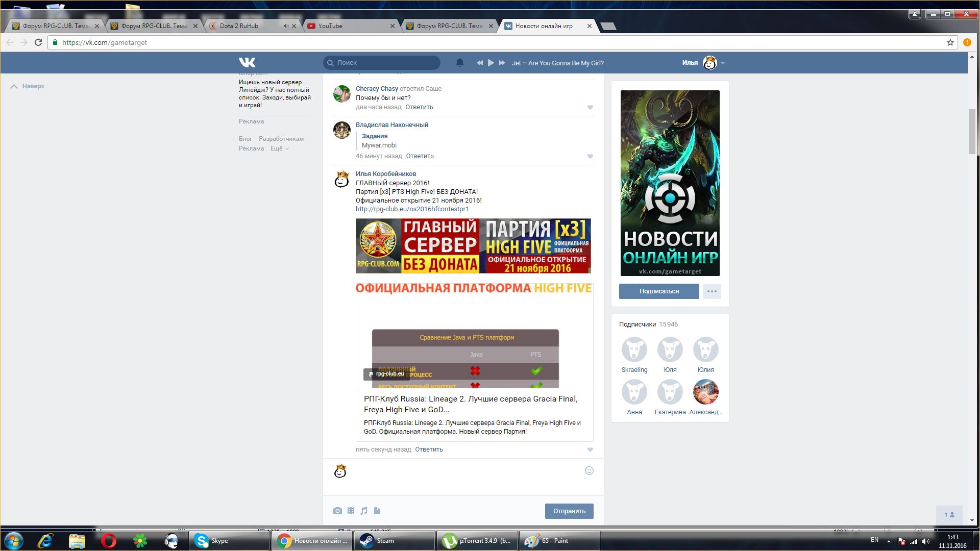The image size is (980, 551).
Task: Click the VK logo in header
Action: [247, 63]
